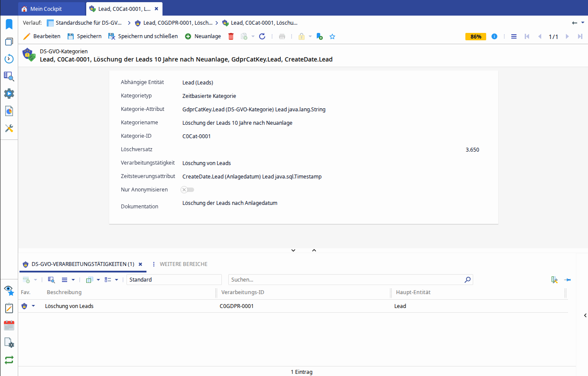Image resolution: width=588 pixels, height=376 pixels.
Task: Click the magnifier icon in the Suchen field
Action: [467, 280]
